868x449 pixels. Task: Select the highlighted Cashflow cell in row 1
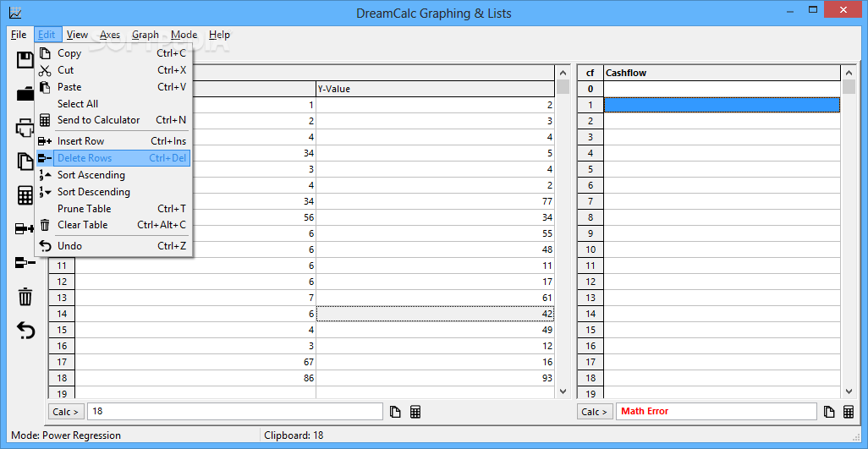722,105
